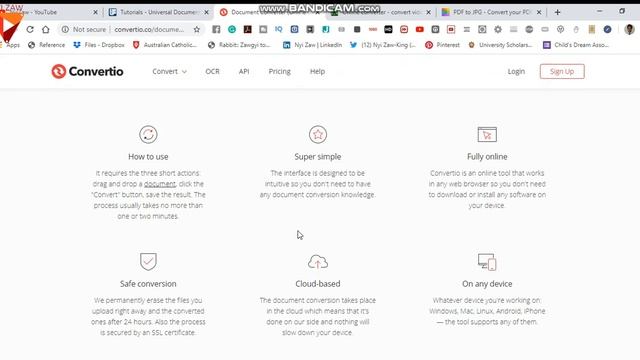Viewport: 640px width, 360px height.
Task: Click the green Grammarly extension icon
Action: pyautogui.click(x=232, y=29)
